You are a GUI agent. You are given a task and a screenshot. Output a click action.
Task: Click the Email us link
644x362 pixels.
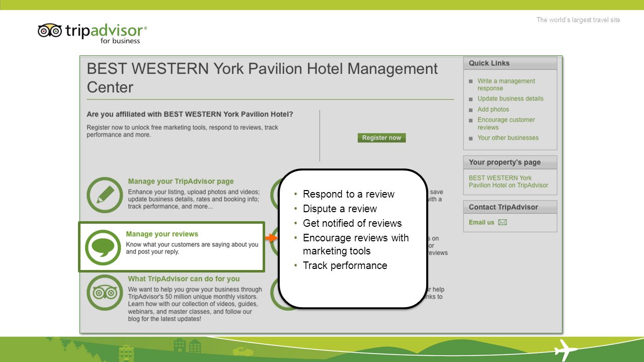tap(481, 222)
